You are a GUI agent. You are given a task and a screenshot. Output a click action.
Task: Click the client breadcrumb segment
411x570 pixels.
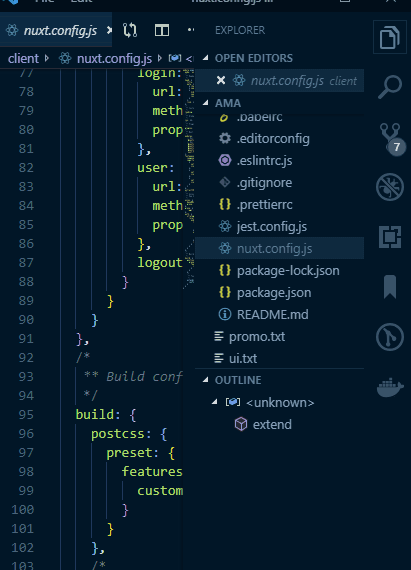[23, 58]
